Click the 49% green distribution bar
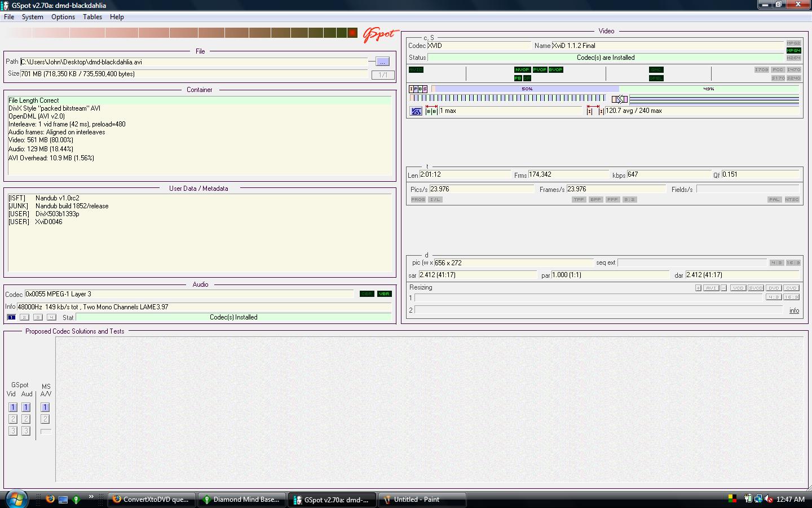 pos(709,89)
